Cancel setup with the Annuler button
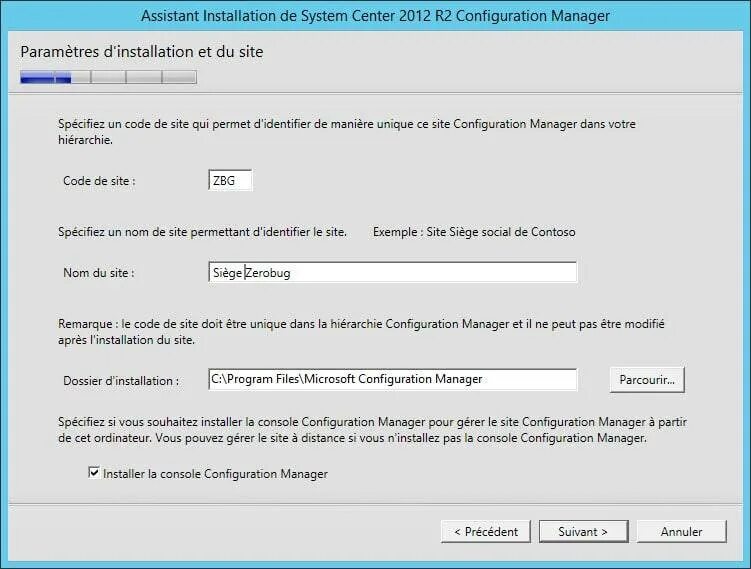The width and height of the screenshot is (751, 569). 681,532
